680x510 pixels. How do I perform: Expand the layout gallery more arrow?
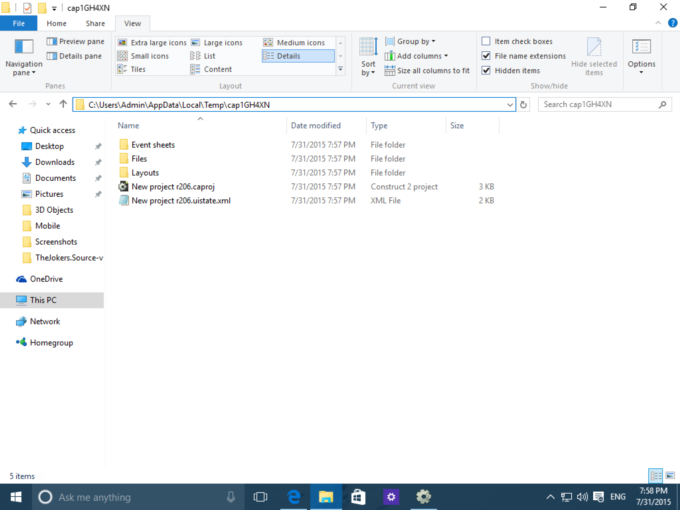coord(340,69)
